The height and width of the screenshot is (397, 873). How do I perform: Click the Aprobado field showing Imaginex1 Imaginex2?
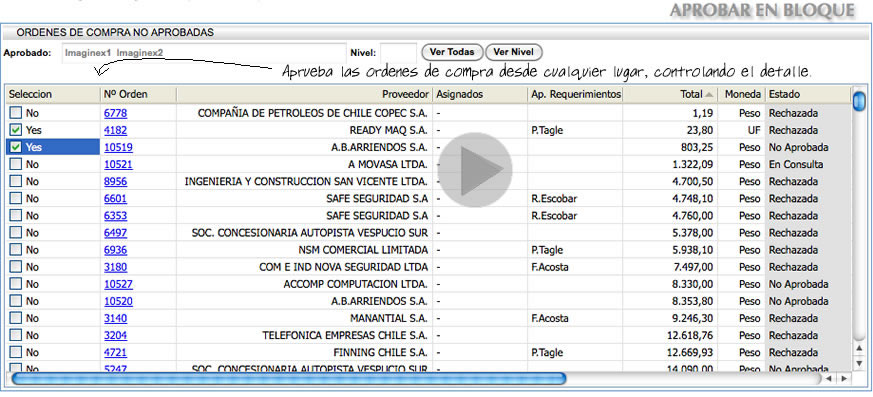[x=204, y=53]
